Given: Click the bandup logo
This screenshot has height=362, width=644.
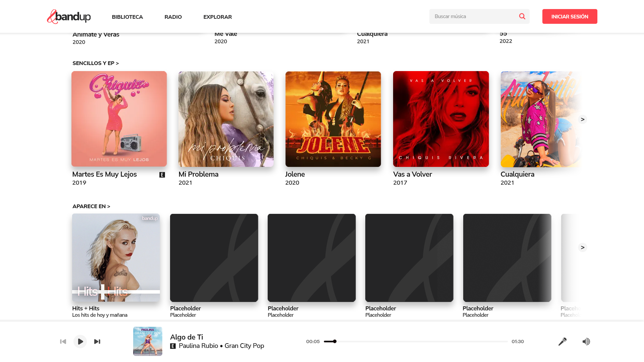Looking at the screenshot, I should (x=69, y=16).
